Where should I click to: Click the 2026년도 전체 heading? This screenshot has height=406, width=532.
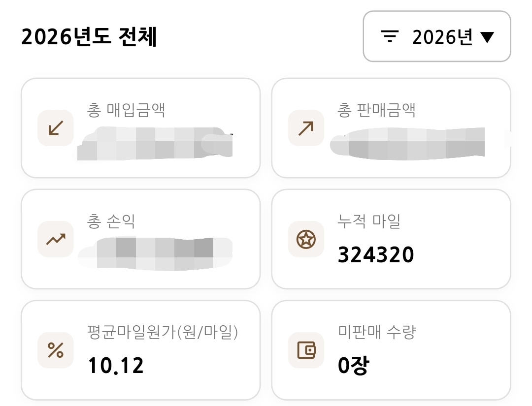click(x=89, y=37)
